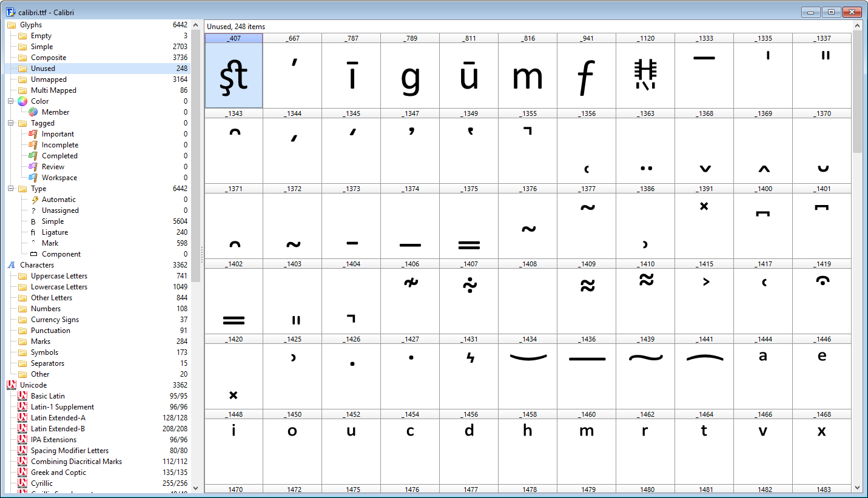Click the Marks character category row
This screenshot has width=868, height=498.
[x=97, y=342]
